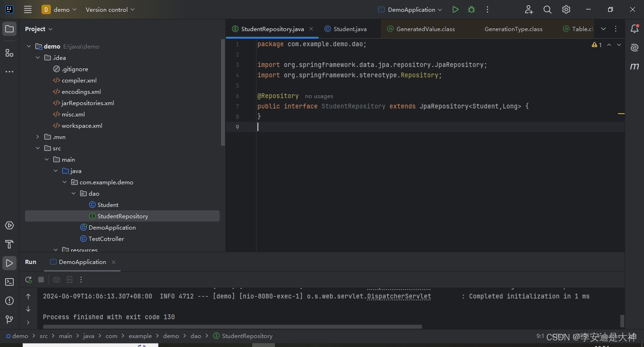
Task: Switch to Student.java tab
Action: [x=350, y=29]
